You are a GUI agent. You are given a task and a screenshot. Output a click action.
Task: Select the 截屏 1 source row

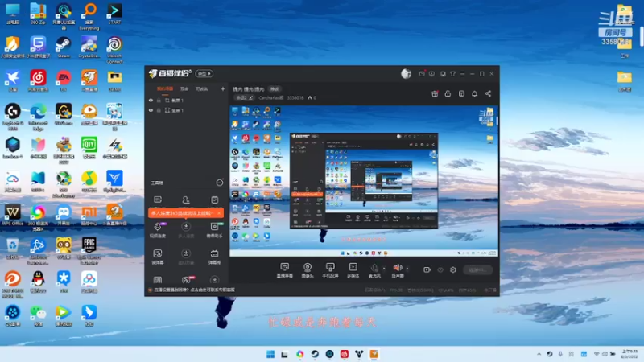tap(187, 100)
